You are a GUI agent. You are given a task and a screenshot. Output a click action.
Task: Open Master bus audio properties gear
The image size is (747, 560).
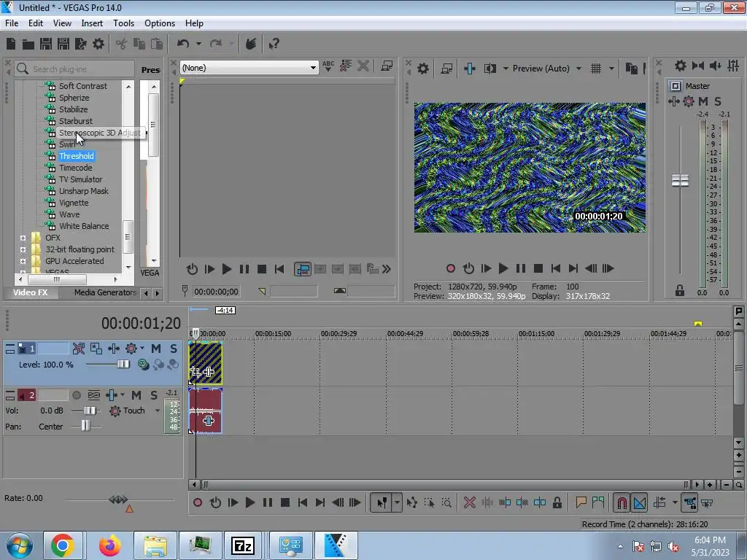(x=681, y=66)
